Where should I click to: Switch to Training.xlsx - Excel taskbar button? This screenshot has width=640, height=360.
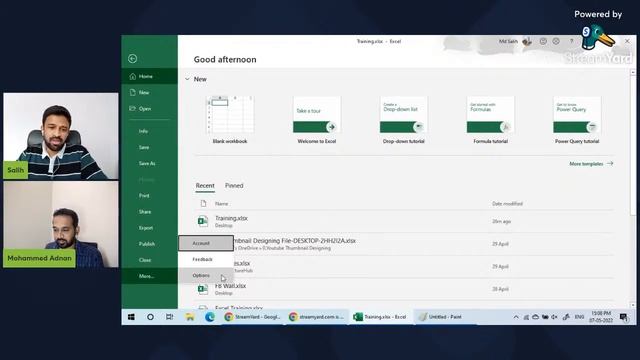pyautogui.click(x=380, y=317)
